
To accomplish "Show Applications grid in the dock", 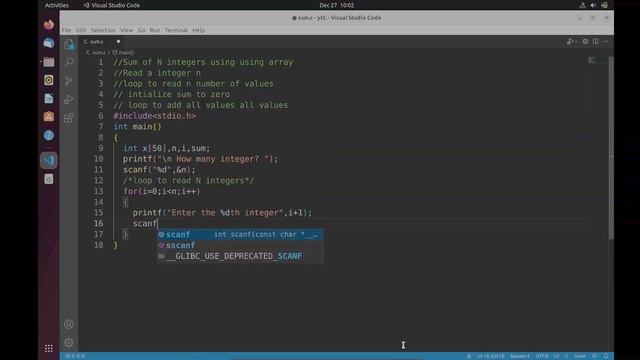I will [49, 348].
